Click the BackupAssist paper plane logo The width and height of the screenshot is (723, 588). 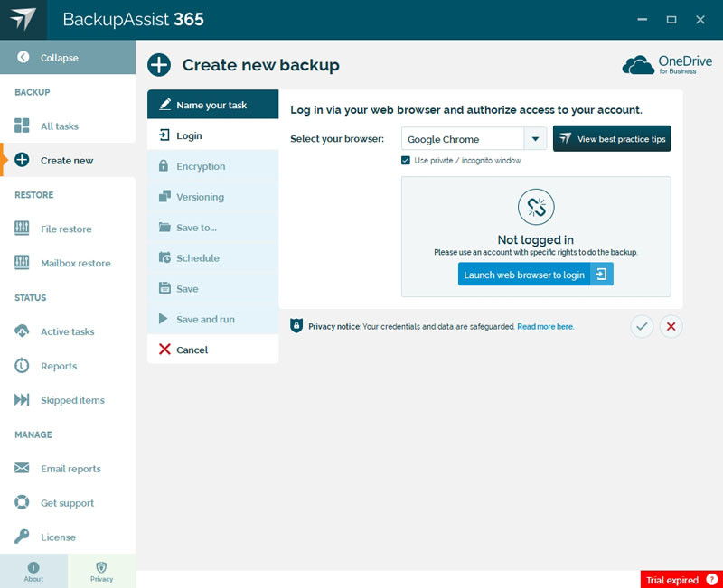(23, 19)
